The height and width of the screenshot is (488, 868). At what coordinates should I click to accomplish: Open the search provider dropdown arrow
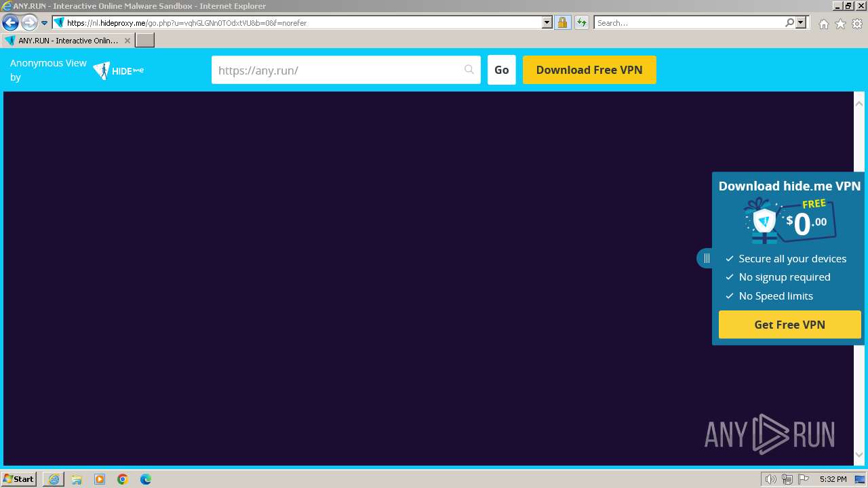pos(801,22)
